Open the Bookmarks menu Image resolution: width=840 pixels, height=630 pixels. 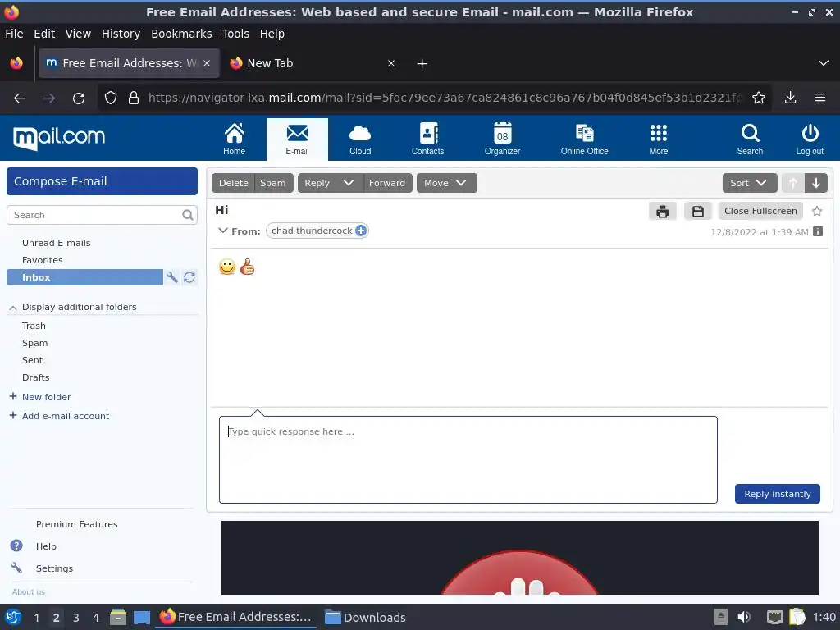coord(181,34)
